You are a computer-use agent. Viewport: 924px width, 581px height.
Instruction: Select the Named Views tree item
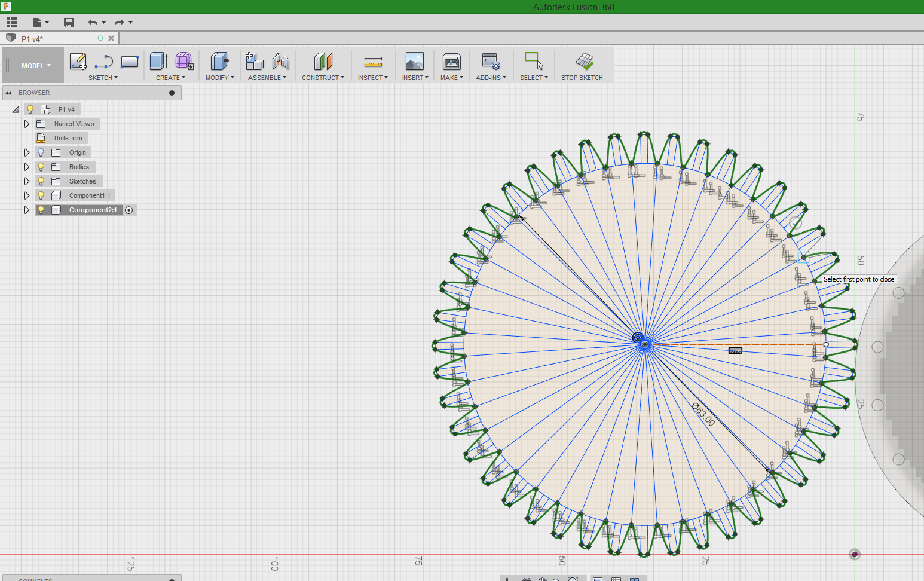coord(74,124)
